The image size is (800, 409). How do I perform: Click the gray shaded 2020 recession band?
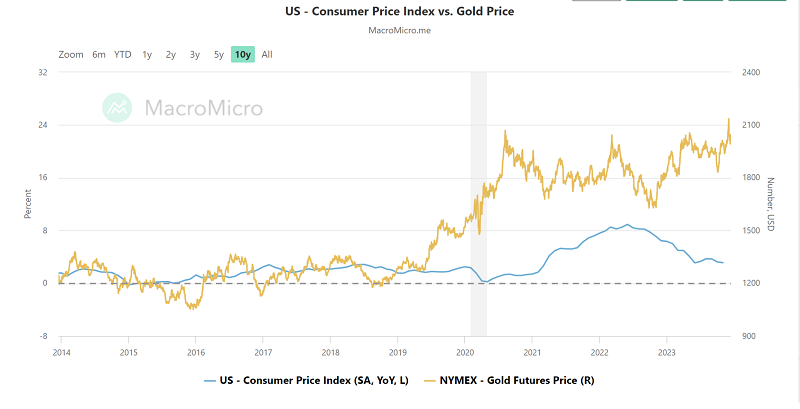478,200
